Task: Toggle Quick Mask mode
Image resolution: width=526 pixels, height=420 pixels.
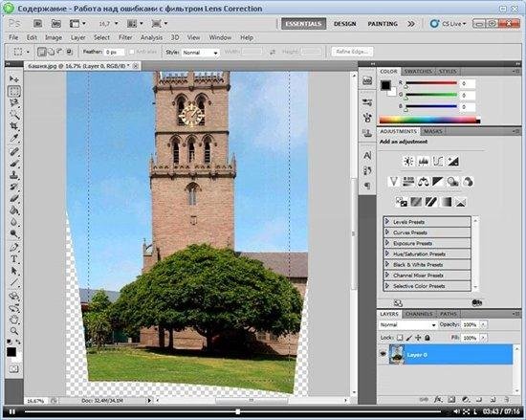Action: click(x=13, y=369)
